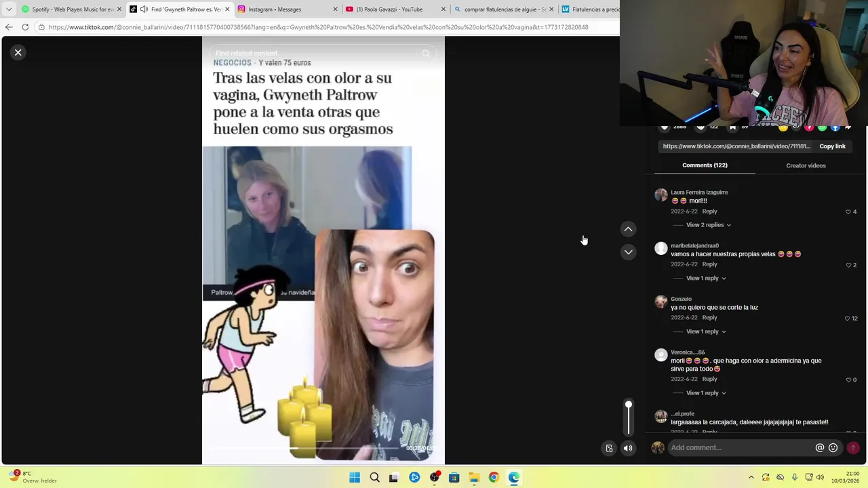The width and height of the screenshot is (868, 488).
Task: Click the Find related content search box
Action: 312,54
